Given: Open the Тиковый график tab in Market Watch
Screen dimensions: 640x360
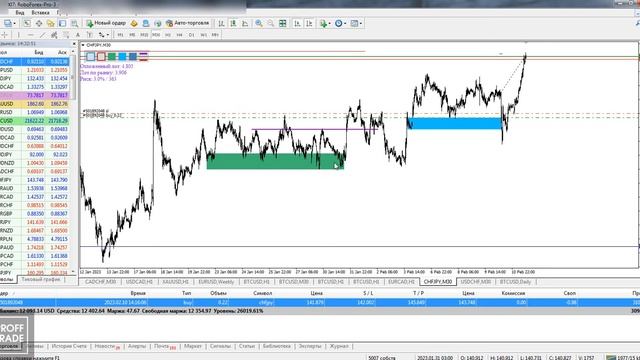Looking at the screenshot, I should pos(41,280).
